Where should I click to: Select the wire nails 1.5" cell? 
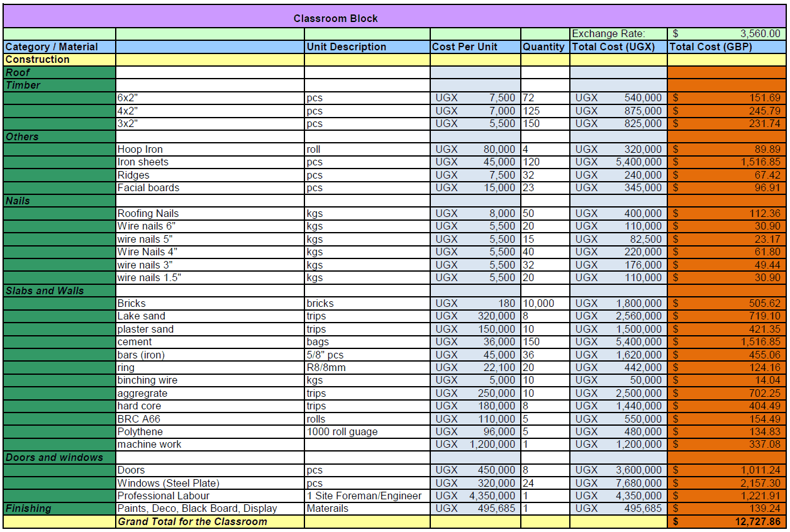click(210, 277)
